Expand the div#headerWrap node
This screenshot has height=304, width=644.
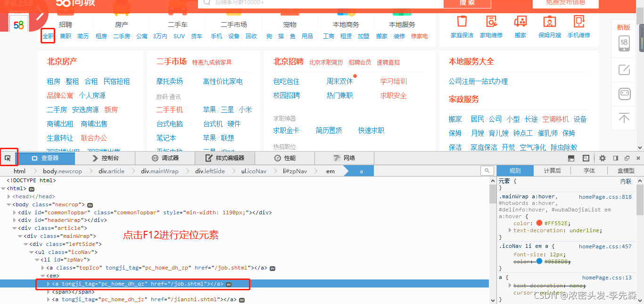pyautogui.click(x=15, y=220)
